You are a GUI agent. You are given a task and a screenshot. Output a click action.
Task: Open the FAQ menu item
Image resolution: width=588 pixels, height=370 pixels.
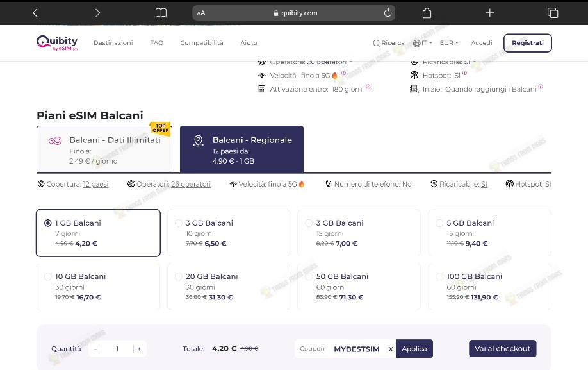point(156,43)
